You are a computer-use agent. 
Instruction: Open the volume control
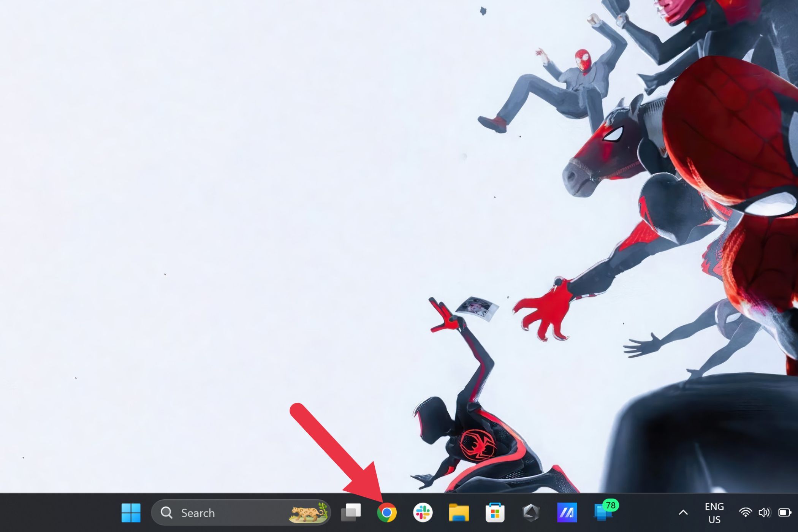tap(764, 513)
